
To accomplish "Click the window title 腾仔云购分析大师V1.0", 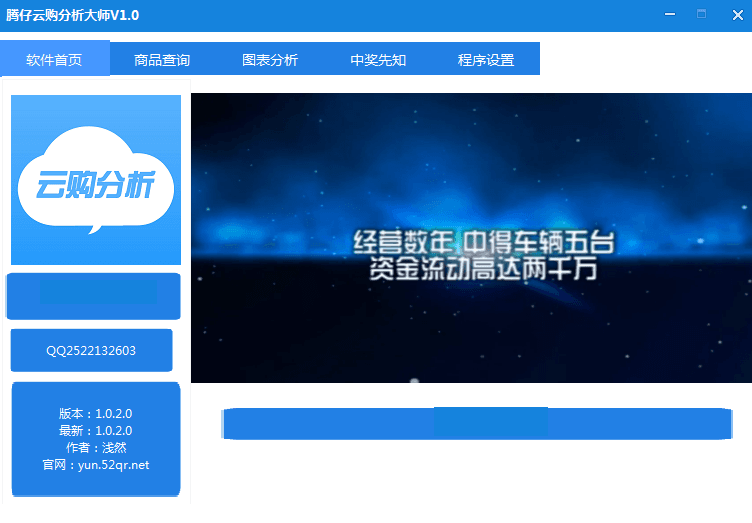I will click(x=73, y=15).
